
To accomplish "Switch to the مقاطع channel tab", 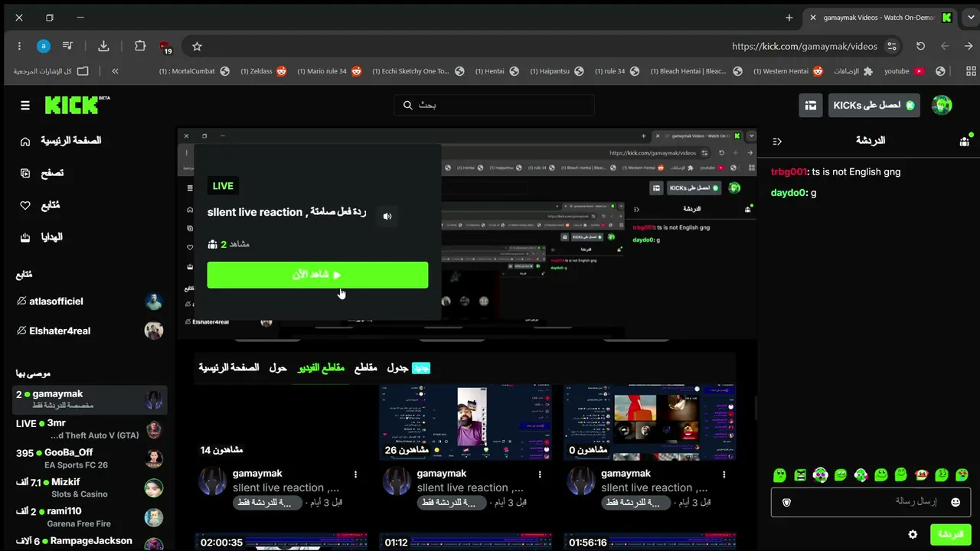I will click(x=365, y=368).
